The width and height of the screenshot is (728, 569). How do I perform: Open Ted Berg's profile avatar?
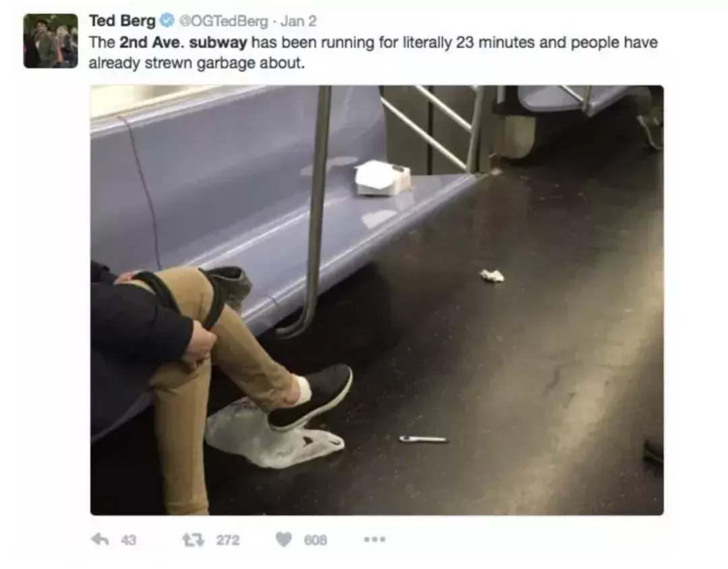(51, 41)
